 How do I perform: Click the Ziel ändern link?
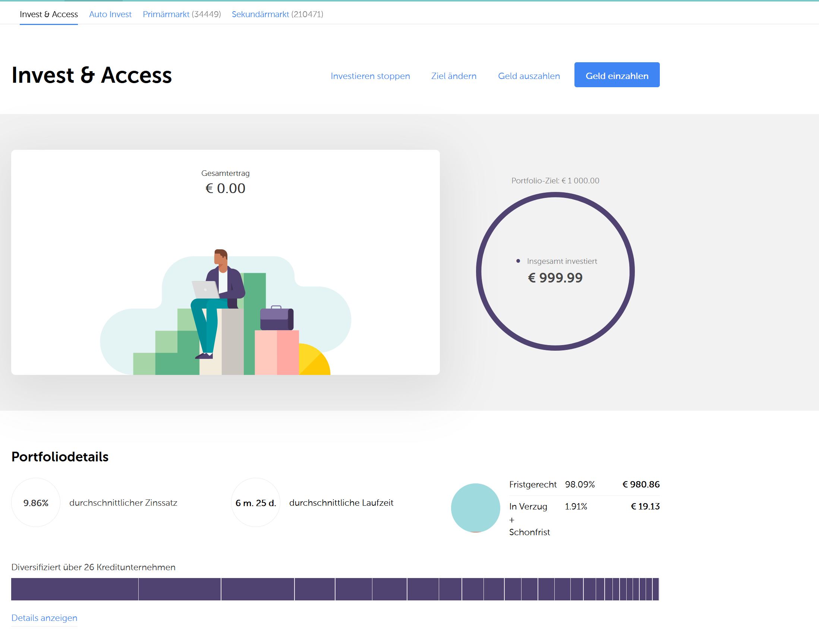click(454, 76)
